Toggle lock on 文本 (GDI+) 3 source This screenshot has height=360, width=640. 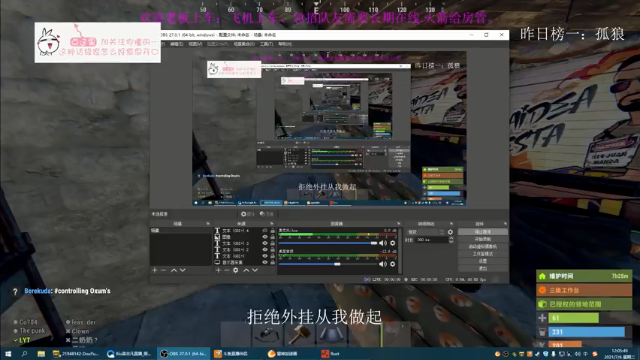(x=272, y=243)
